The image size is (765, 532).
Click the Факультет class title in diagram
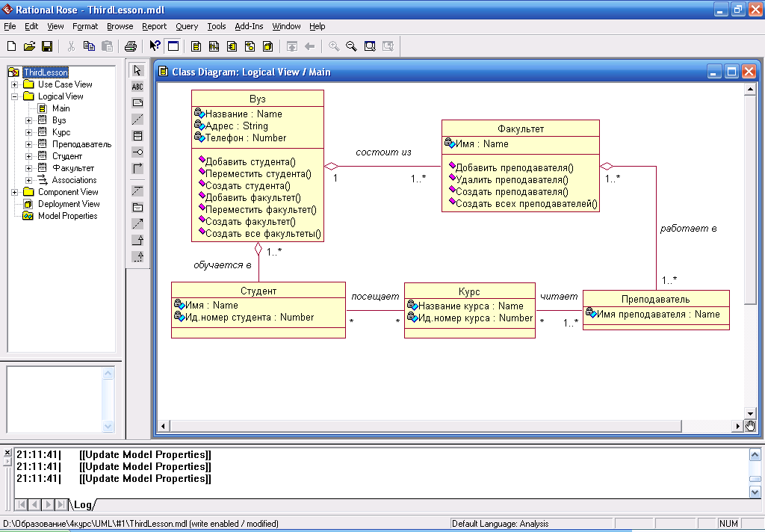[x=521, y=129]
